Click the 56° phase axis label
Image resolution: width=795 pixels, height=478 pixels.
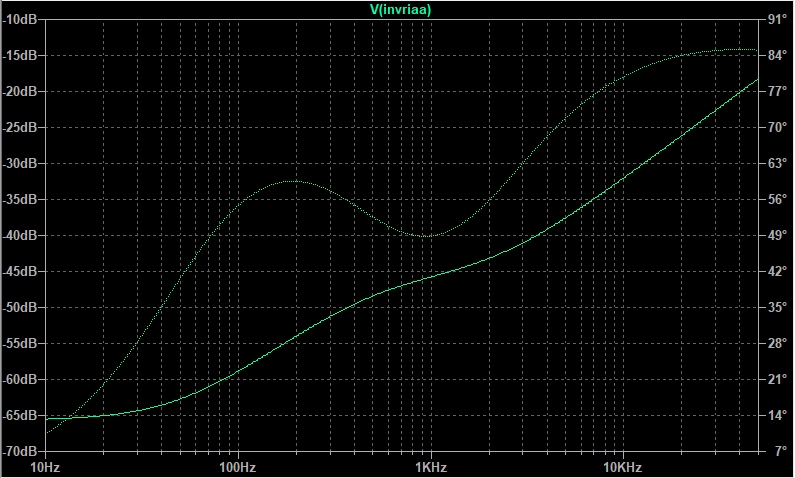click(x=777, y=199)
